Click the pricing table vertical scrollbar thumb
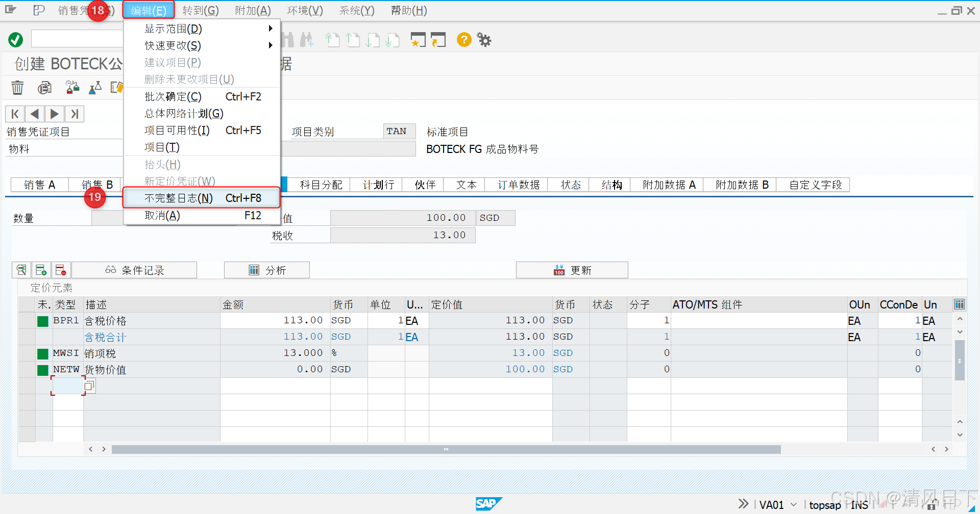The image size is (980, 514). pos(960,361)
